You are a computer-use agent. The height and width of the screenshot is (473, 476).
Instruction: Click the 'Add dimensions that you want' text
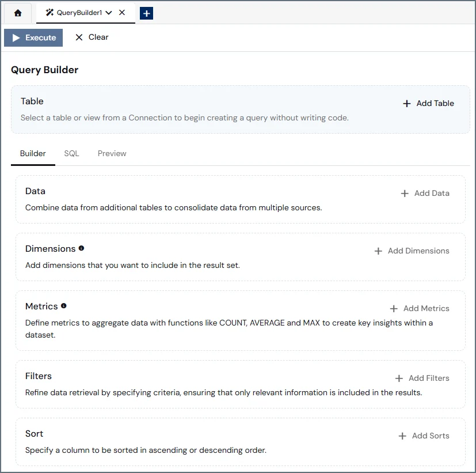click(132, 265)
